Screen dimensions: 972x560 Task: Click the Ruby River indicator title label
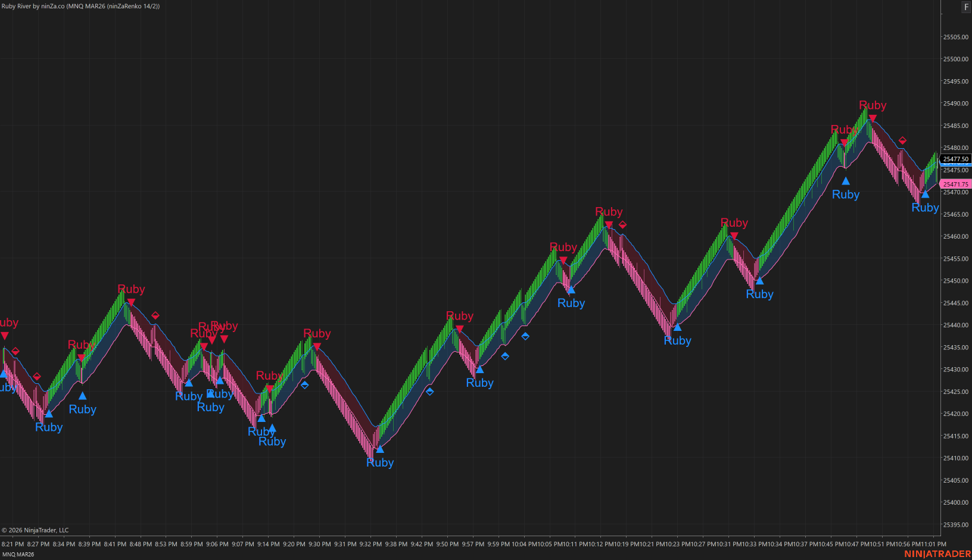coord(80,6)
